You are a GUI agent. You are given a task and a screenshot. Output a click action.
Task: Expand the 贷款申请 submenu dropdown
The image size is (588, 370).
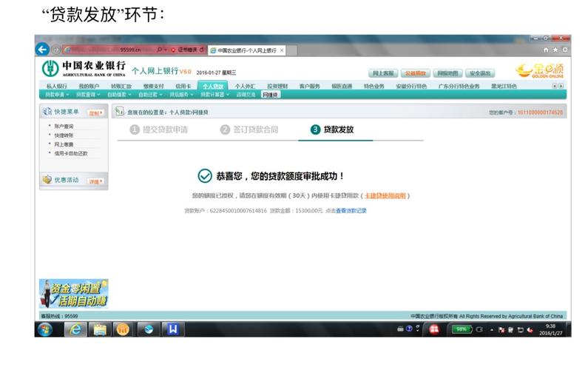tap(57, 95)
